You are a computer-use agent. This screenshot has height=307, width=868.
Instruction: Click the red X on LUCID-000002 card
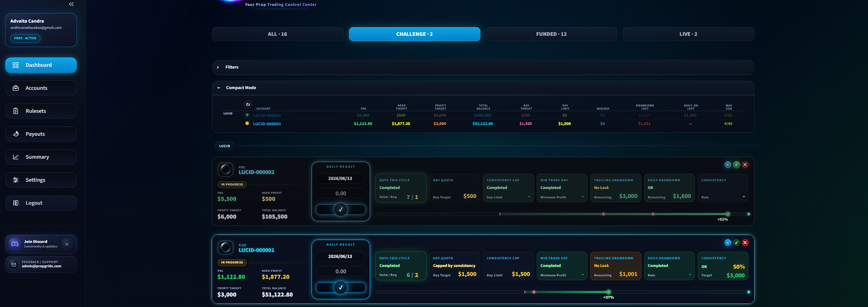point(745,165)
